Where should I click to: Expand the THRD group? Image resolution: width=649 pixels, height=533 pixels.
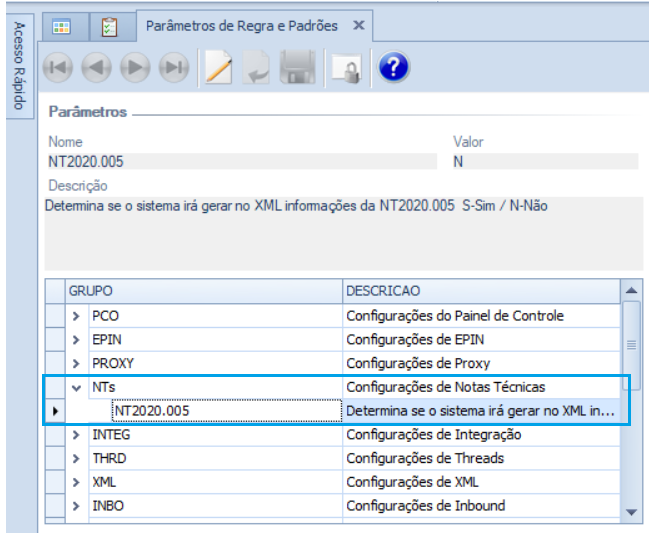point(76,459)
